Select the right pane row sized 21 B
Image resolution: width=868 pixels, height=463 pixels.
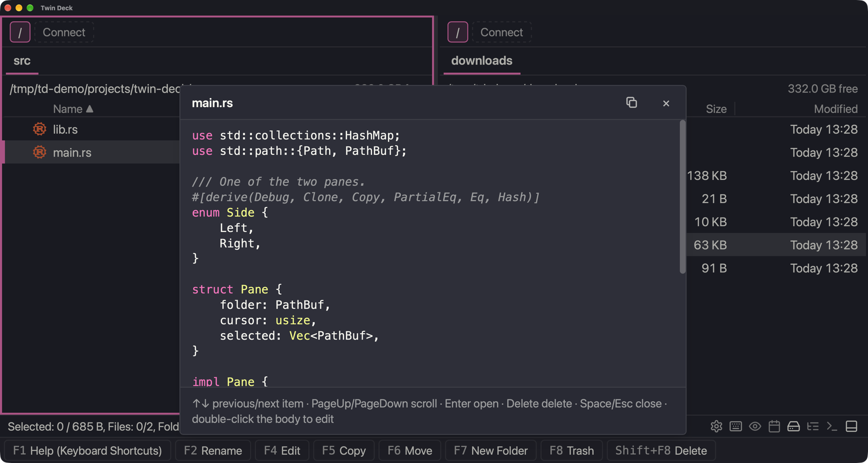776,199
